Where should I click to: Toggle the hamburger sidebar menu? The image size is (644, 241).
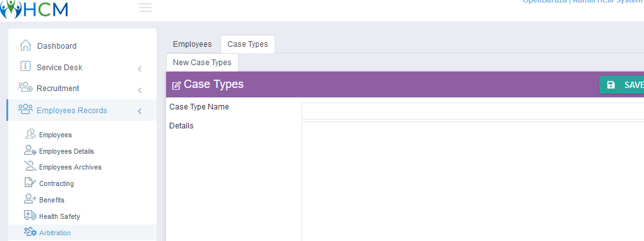(x=145, y=8)
